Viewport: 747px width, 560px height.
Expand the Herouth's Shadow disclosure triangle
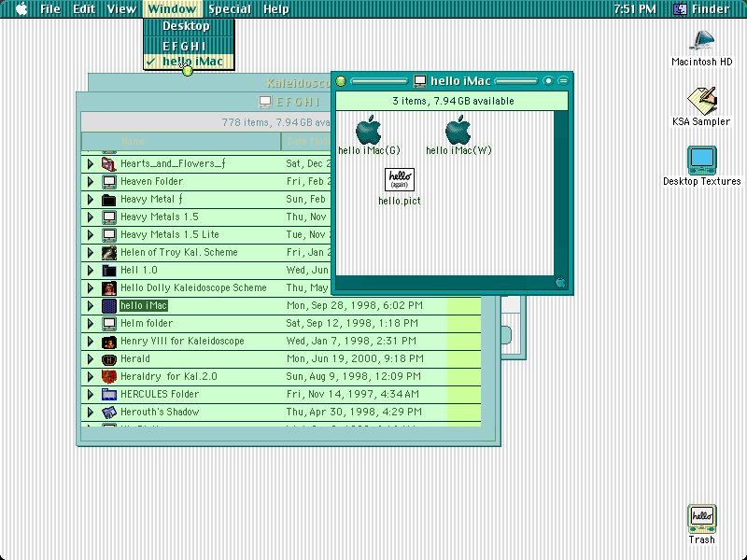pyautogui.click(x=90, y=413)
